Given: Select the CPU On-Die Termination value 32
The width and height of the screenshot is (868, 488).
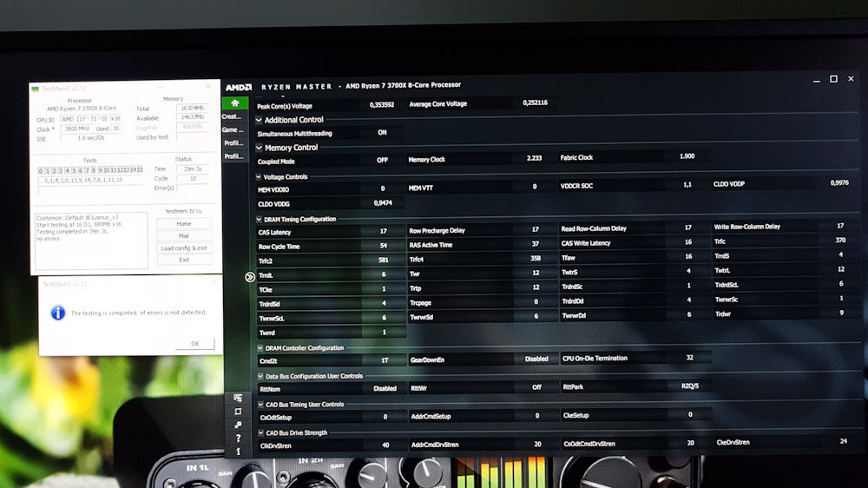Looking at the screenshot, I should [x=690, y=358].
